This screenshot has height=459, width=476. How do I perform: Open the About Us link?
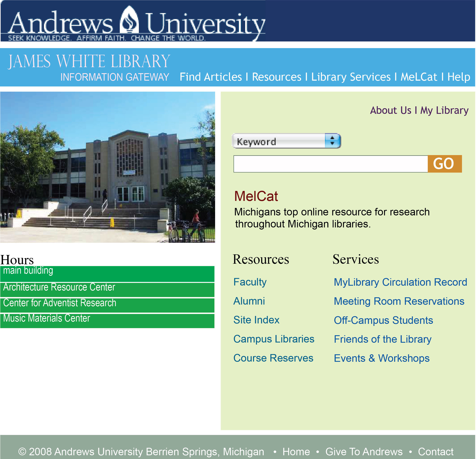tap(390, 110)
